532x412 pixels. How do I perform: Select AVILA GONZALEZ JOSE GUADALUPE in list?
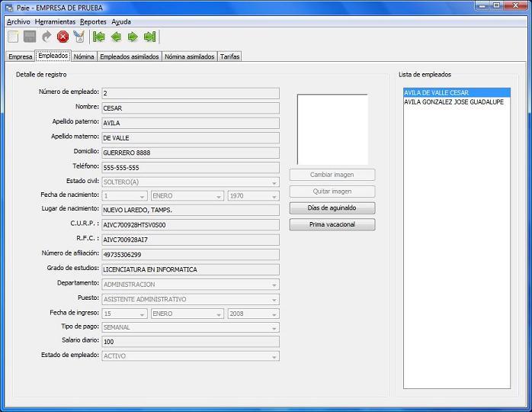pos(453,101)
